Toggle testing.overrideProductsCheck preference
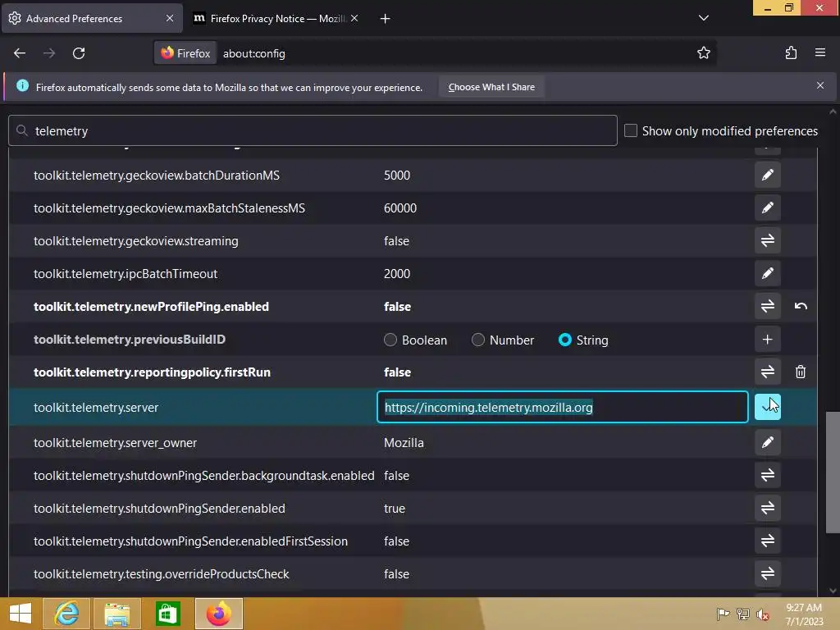Image resolution: width=840 pixels, height=630 pixels. 767,573
